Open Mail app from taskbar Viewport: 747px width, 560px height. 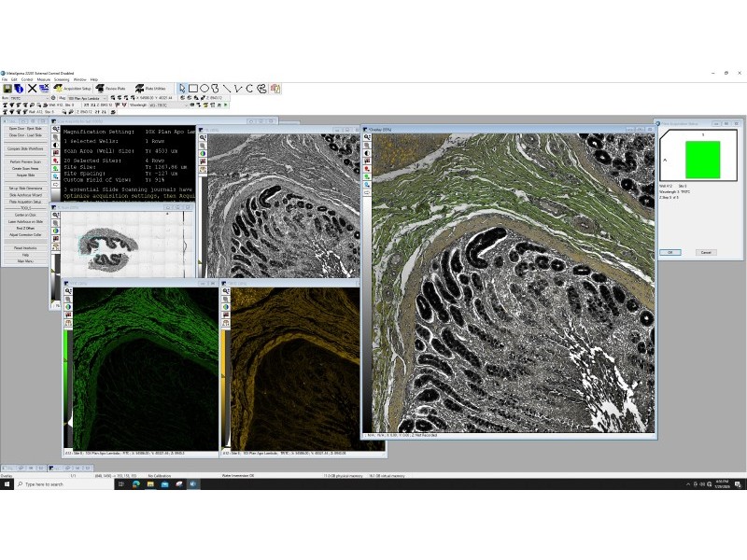[x=164, y=484]
